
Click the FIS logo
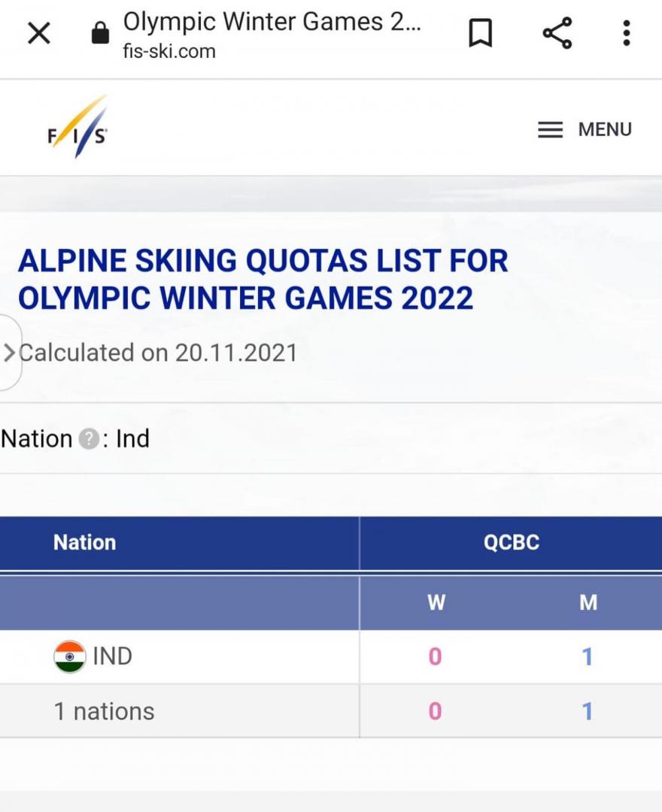coord(77,127)
